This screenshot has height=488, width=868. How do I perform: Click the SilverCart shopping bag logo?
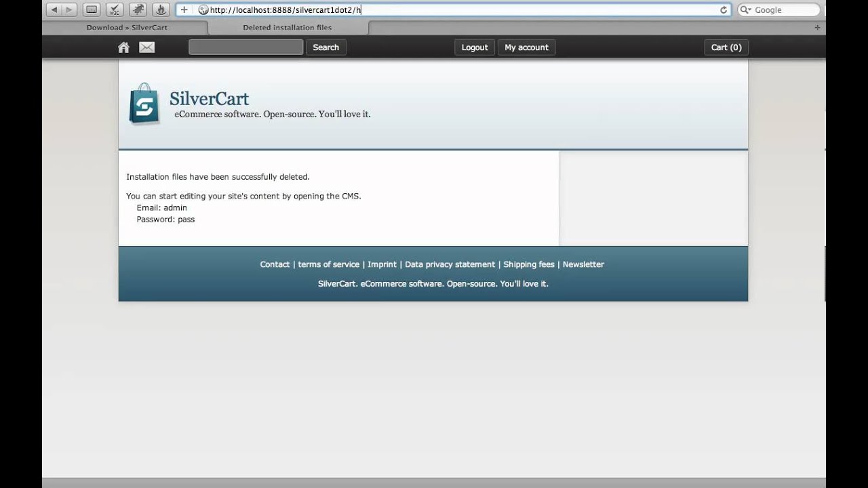click(144, 104)
